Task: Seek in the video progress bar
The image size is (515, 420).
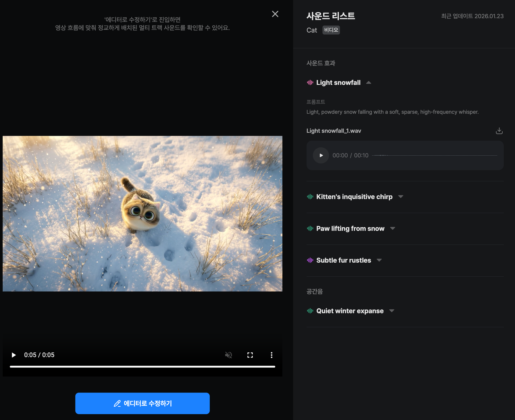Action: coord(142,367)
